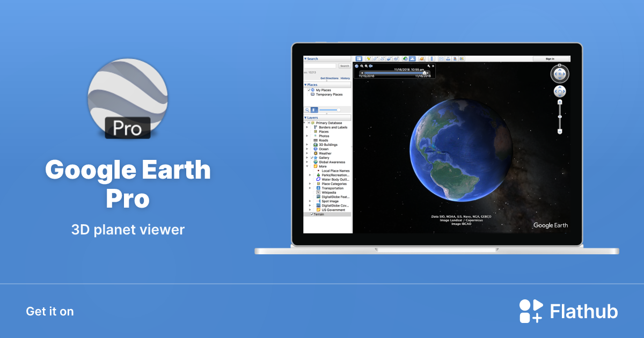Screen dimensions: 644x338
Task: Expand the Transportation layer group
Action: pos(310,188)
